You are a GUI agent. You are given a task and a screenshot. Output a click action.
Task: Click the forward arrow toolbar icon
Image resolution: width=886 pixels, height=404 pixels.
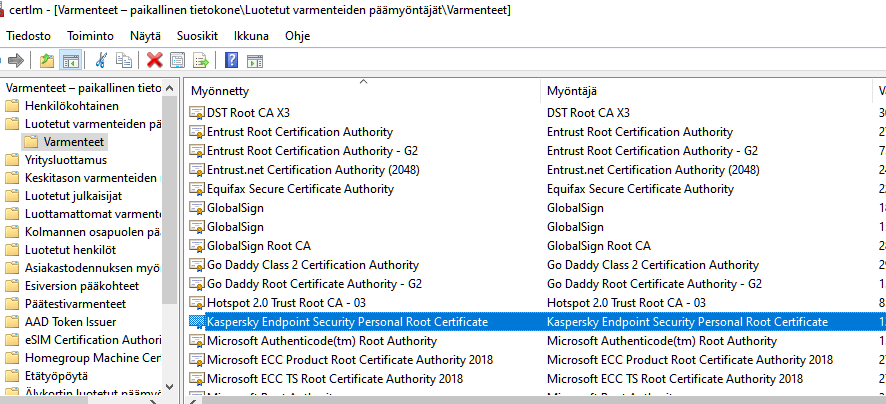click(x=14, y=60)
